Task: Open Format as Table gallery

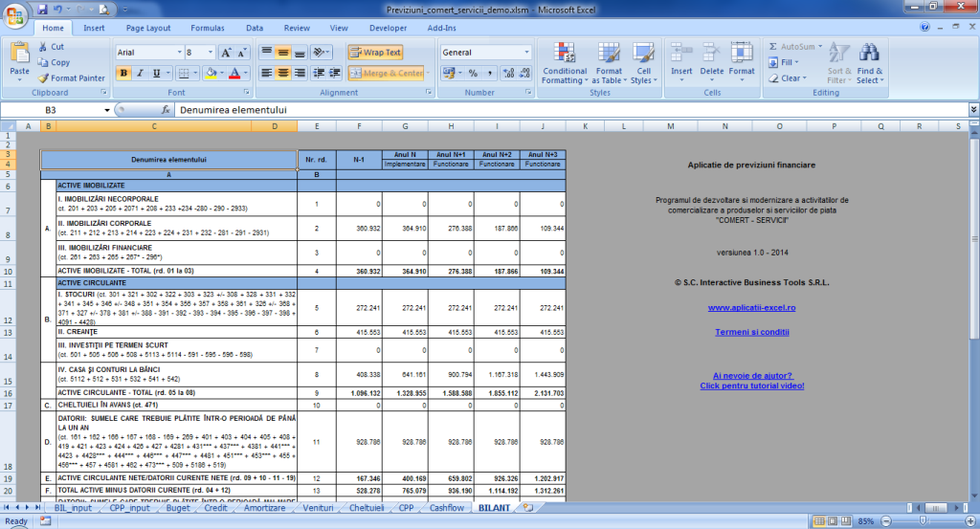Action: coord(609,63)
